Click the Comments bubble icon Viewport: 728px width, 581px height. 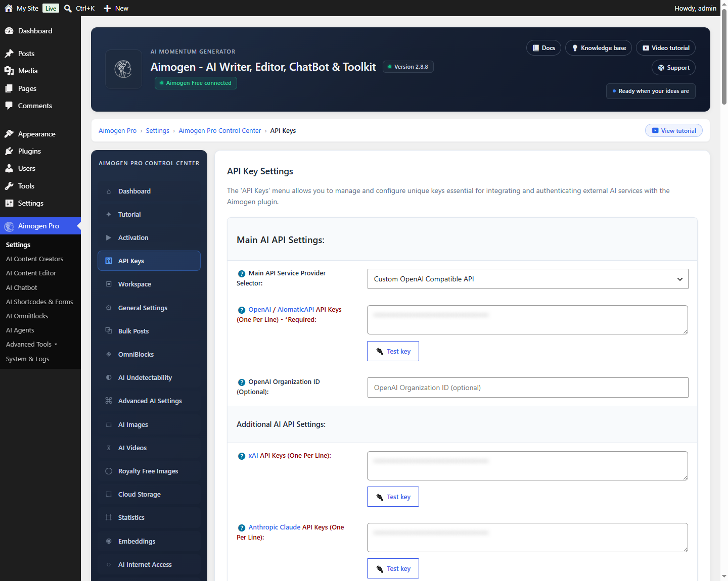click(9, 106)
